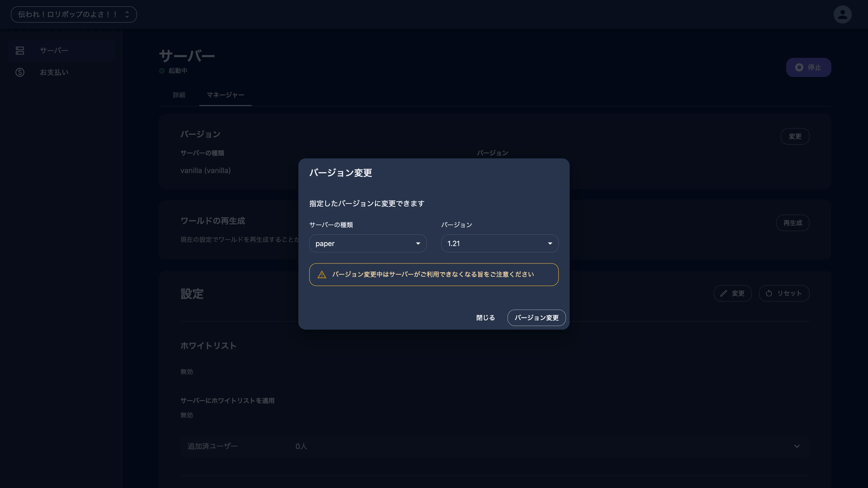868x488 pixels.
Task: Click 変更 button in バージョン section
Action: tap(795, 136)
